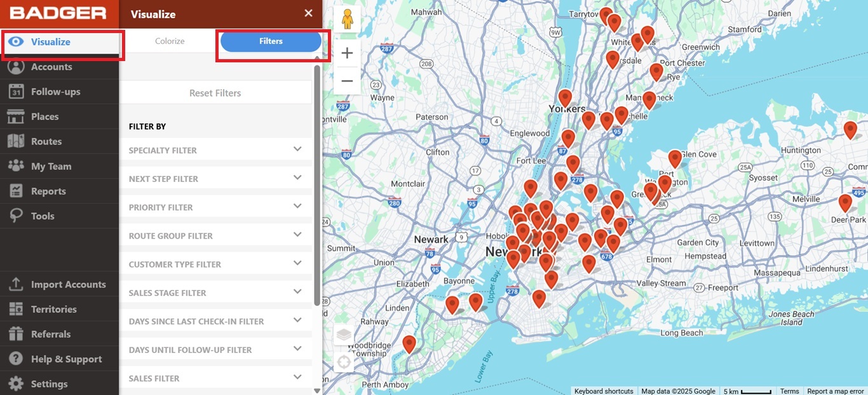Select the Filters tab

pos(271,41)
